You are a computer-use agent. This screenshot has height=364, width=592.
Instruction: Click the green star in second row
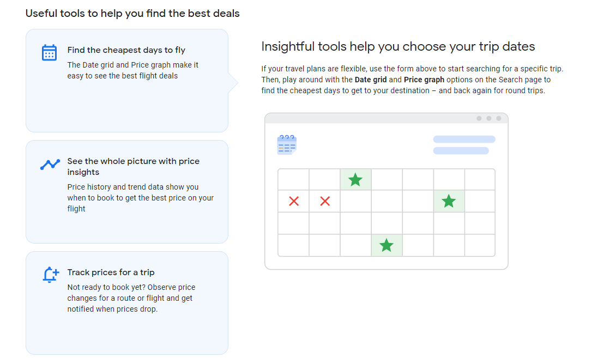449,201
